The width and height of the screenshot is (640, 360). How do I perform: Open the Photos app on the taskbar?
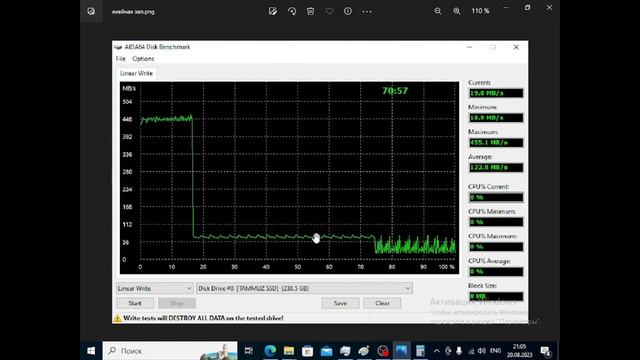tap(402, 351)
